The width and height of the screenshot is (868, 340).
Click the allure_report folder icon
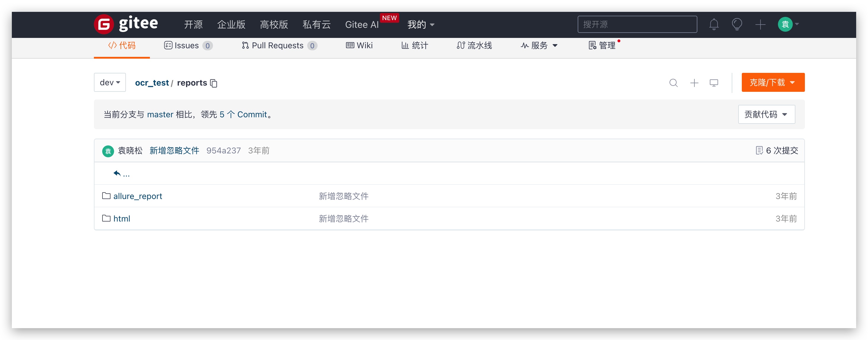(x=106, y=196)
